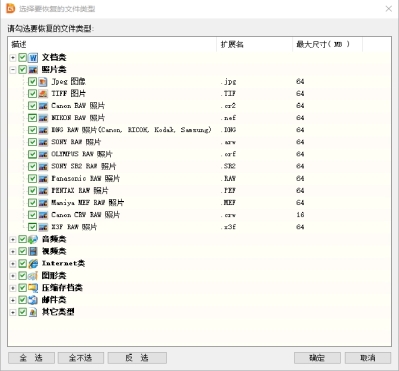This screenshot has width=399, height=371.
Task: Toggle the TIFF 图片 checkbox
Action: point(32,94)
